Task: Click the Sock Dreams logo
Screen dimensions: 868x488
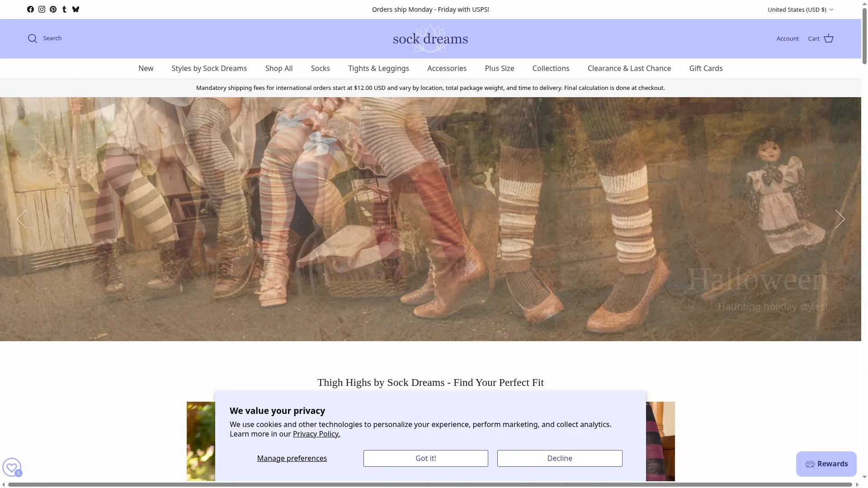Action: point(430,39)
